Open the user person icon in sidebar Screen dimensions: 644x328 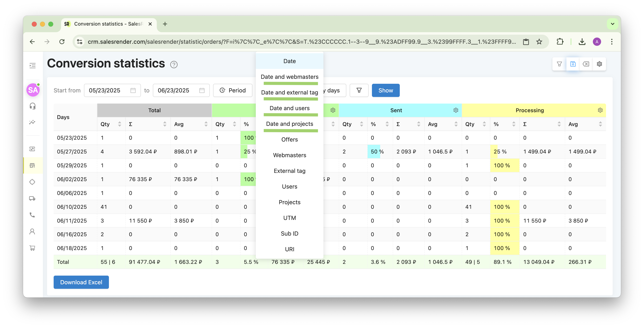click(x=32, y=231)
